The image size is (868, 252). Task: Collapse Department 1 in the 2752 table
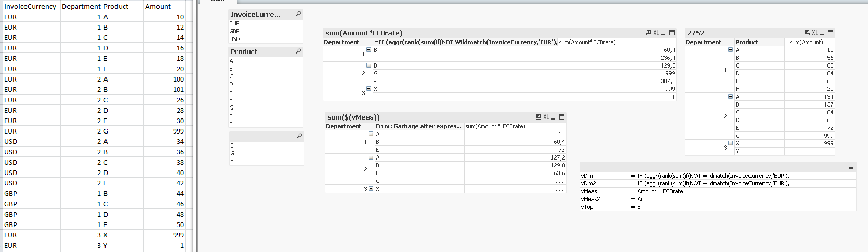click(731, 50)
